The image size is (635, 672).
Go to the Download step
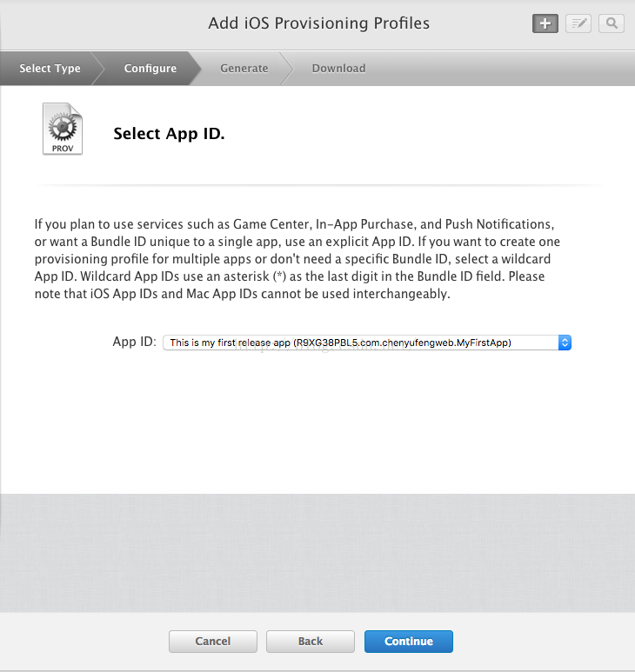338,68
